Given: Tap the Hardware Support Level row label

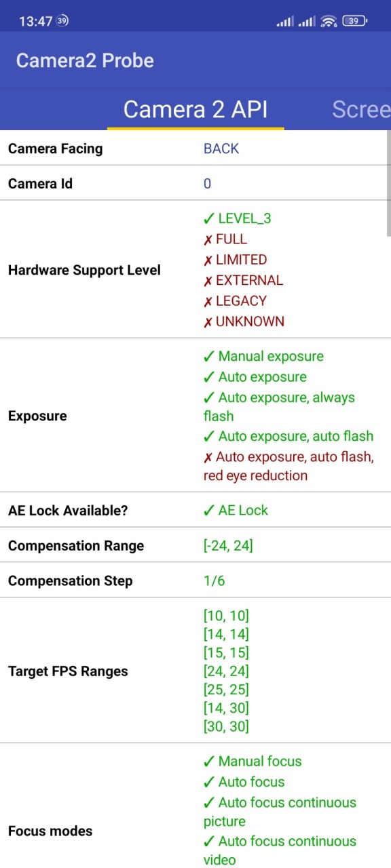Looking at the screenshot, I should tap(84, 270).
